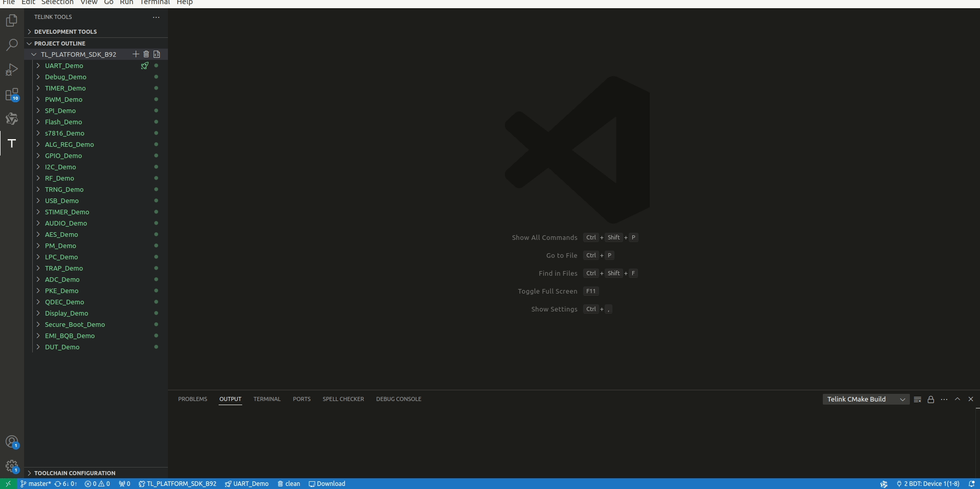Open notifications bell in status bar

point(971,484)
